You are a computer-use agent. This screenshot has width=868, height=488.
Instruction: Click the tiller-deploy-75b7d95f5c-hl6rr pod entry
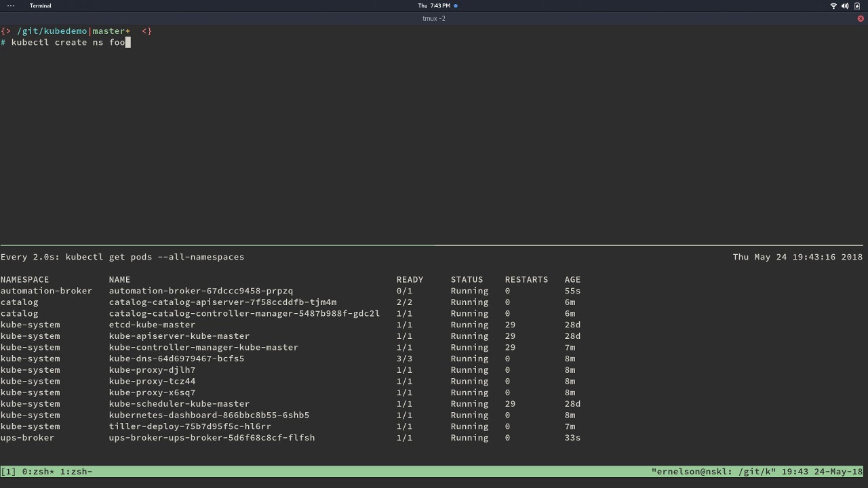click(190, 426)
